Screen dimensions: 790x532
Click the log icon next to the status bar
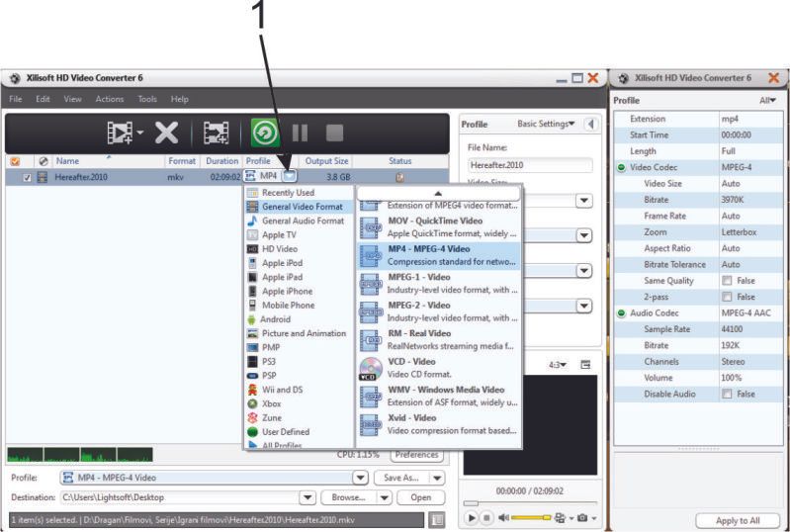[x=437, y=519]
